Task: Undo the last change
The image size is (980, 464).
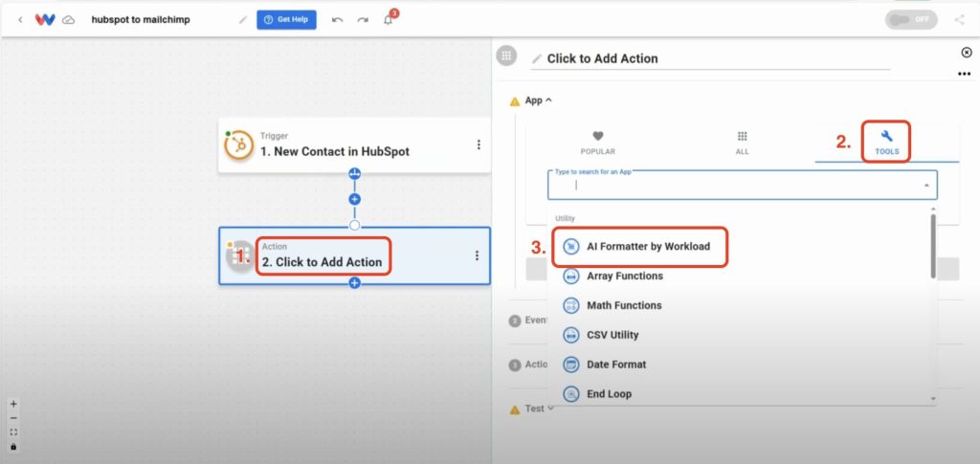Action: tap(338, 20)
